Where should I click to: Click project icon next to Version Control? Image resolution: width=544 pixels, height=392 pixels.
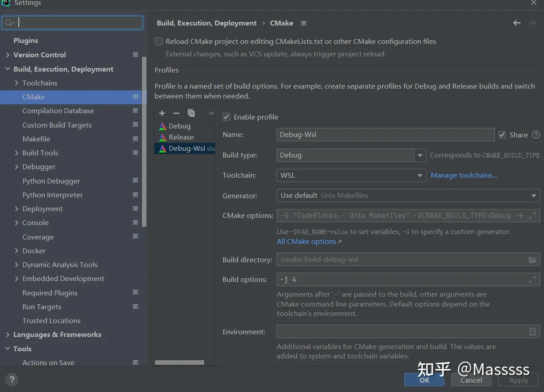click(136, 55)
